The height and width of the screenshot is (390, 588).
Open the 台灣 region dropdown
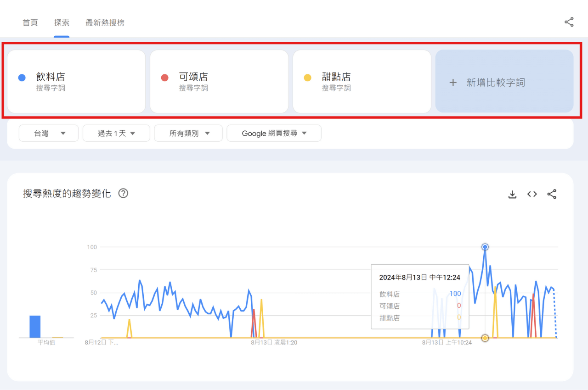(x=49, y=133)
